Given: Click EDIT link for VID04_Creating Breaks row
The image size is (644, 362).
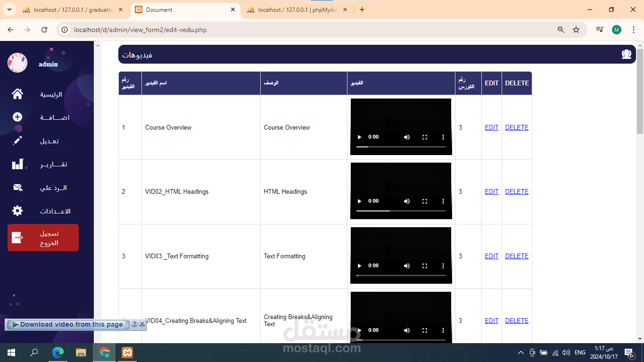Looking at the screenshot, I should point(492,321).
